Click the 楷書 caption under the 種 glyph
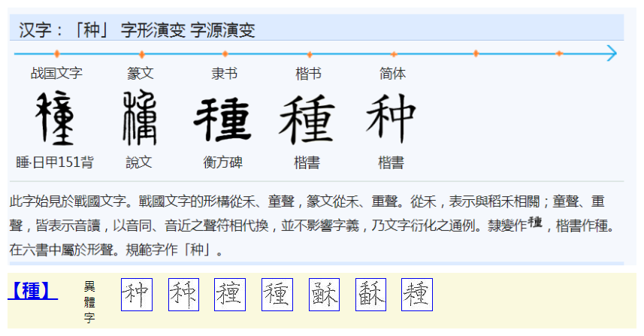The width and height of the screenshot is (644, 336). coord(307,162)
